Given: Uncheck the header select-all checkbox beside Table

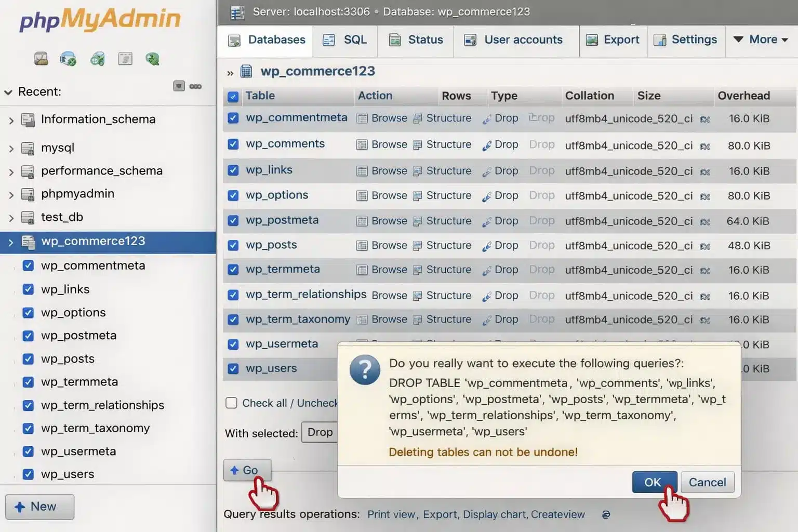Looking at the screenshot, I should [x=233, y=97].
